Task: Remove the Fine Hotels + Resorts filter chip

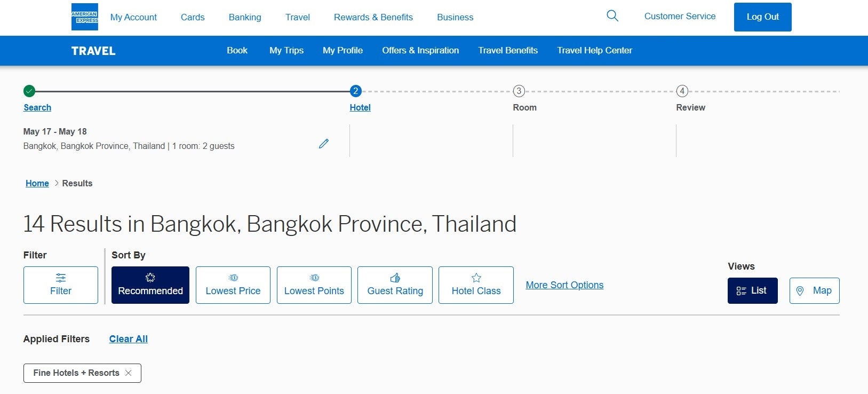Action: (128, 373)
